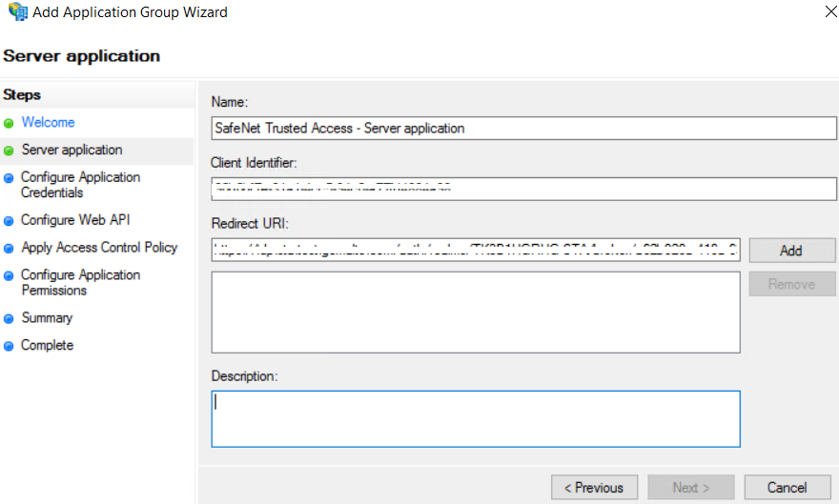
Task: Go back with the Previous button
Action: (x=595, y=488)
